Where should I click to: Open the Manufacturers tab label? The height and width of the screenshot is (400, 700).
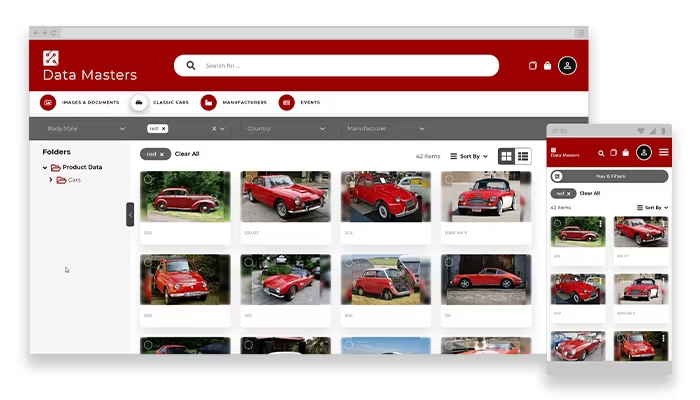tap(245, 103)
